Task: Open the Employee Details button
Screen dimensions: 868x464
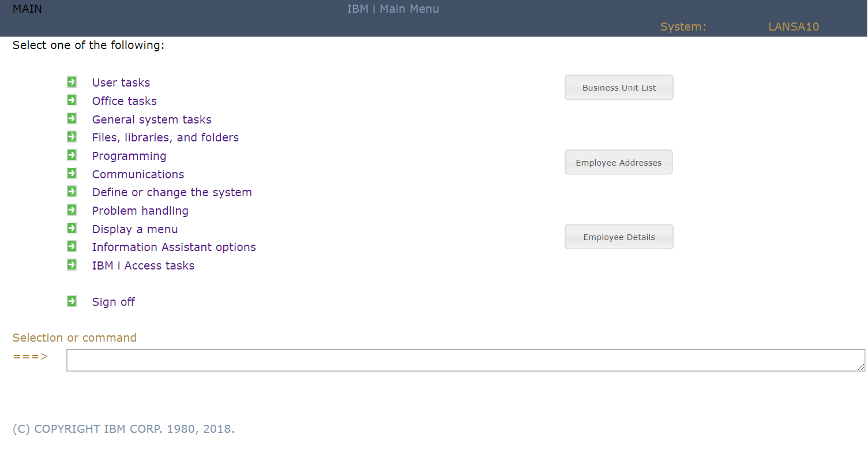Action: point(619,237)
